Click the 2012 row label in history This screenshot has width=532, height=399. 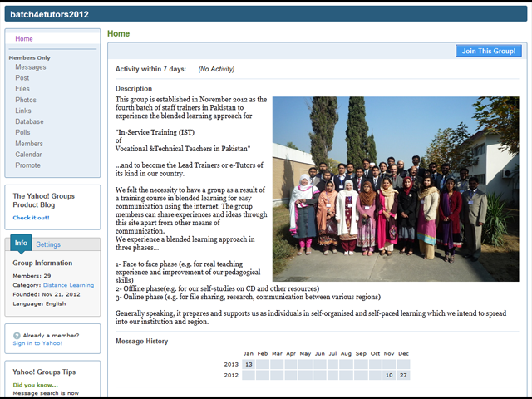231,375
